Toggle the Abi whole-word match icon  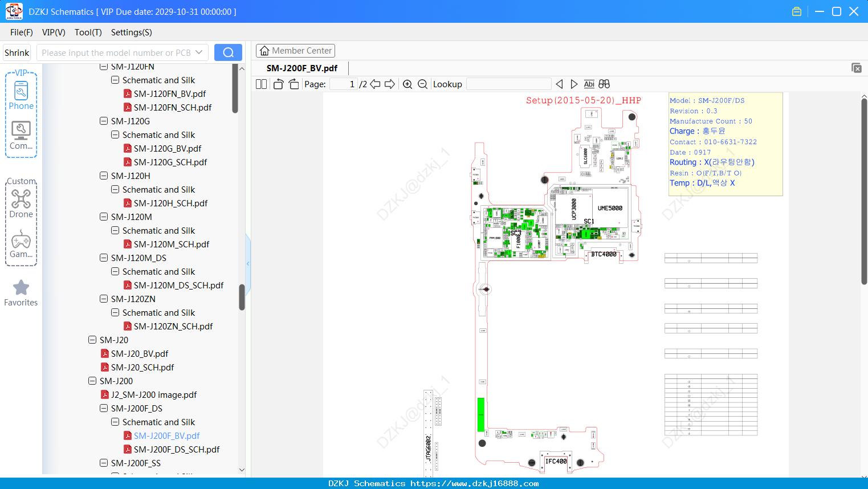(x=589, y=84)
